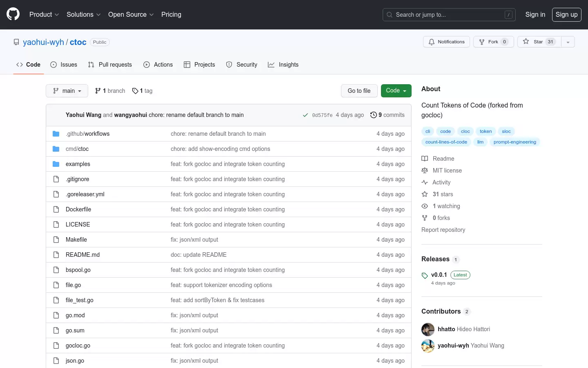Click the .github/workflows folder icon
This screenshot has width=588, height=368.
pos(56,134)
